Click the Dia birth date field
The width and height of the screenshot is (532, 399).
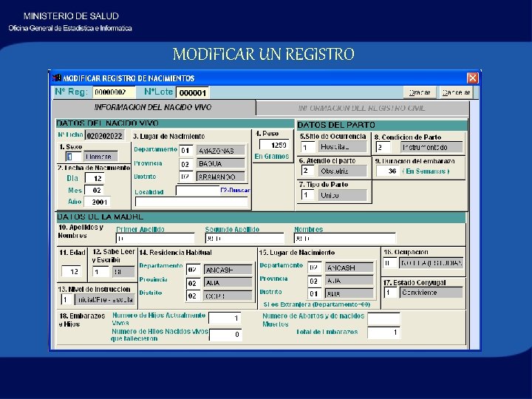(95, 178)
